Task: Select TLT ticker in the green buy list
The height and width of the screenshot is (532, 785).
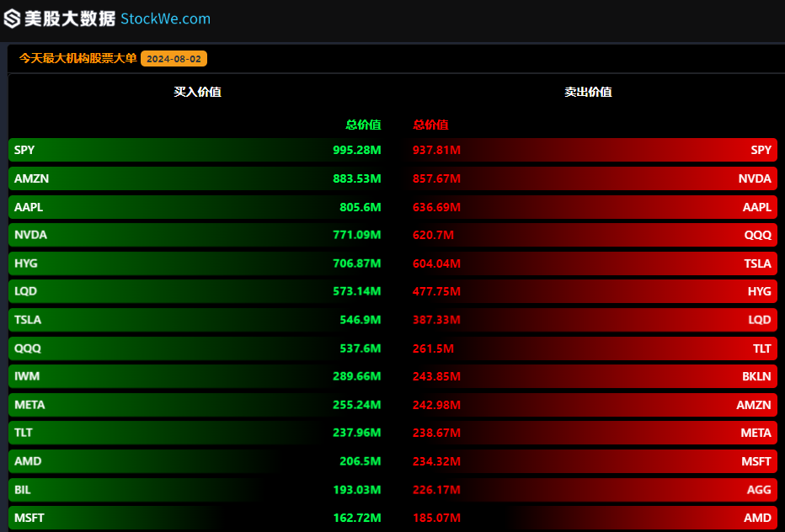Action: click(x=23, y=433)
